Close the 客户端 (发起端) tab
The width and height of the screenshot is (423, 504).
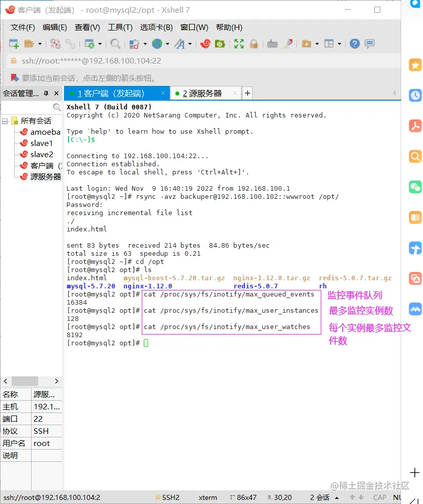(163, 93)
